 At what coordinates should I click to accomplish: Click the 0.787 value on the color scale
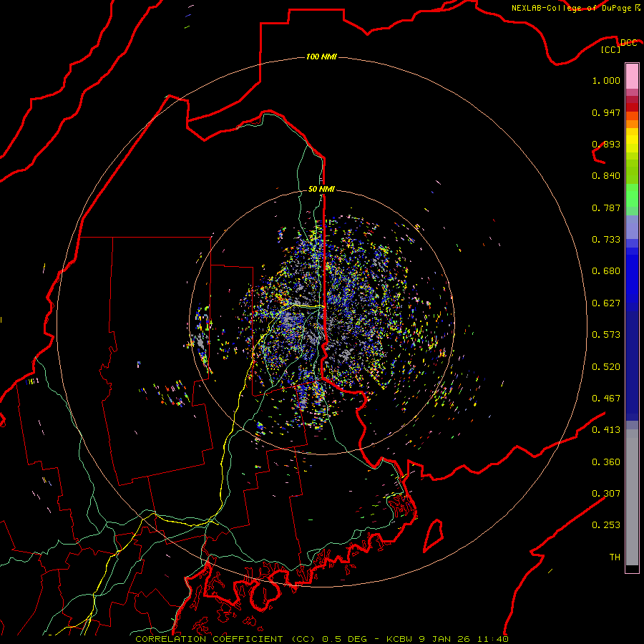606,208
